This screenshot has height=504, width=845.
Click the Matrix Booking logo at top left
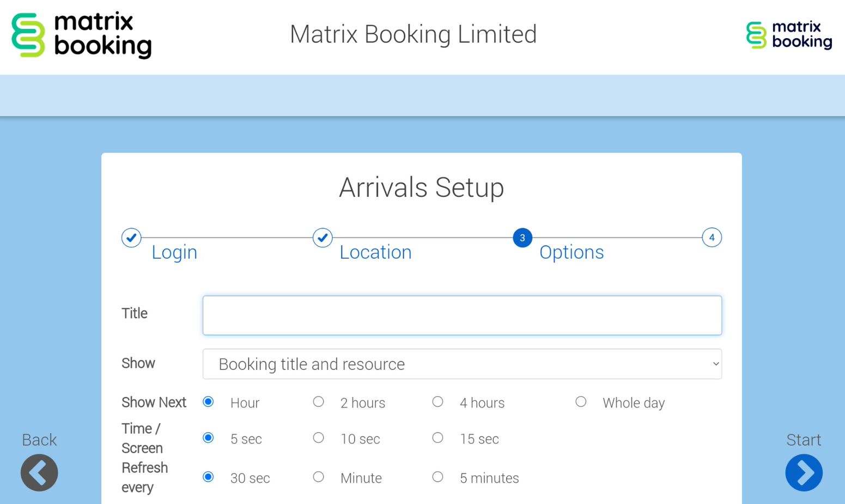click(x=82, y=35)
